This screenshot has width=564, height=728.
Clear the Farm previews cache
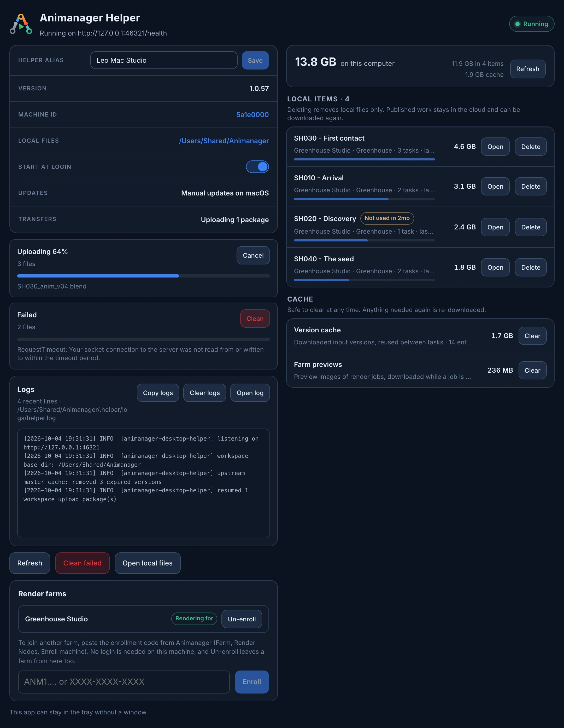532,370
